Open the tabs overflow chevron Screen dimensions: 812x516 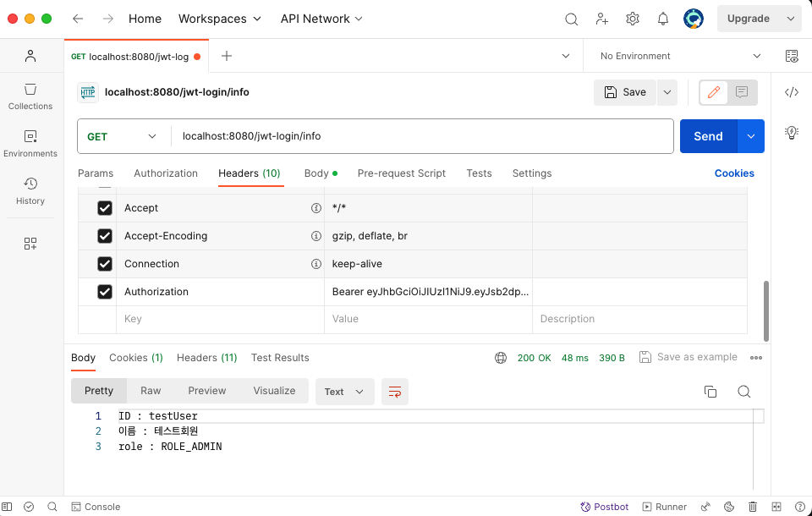click(566, 56)
